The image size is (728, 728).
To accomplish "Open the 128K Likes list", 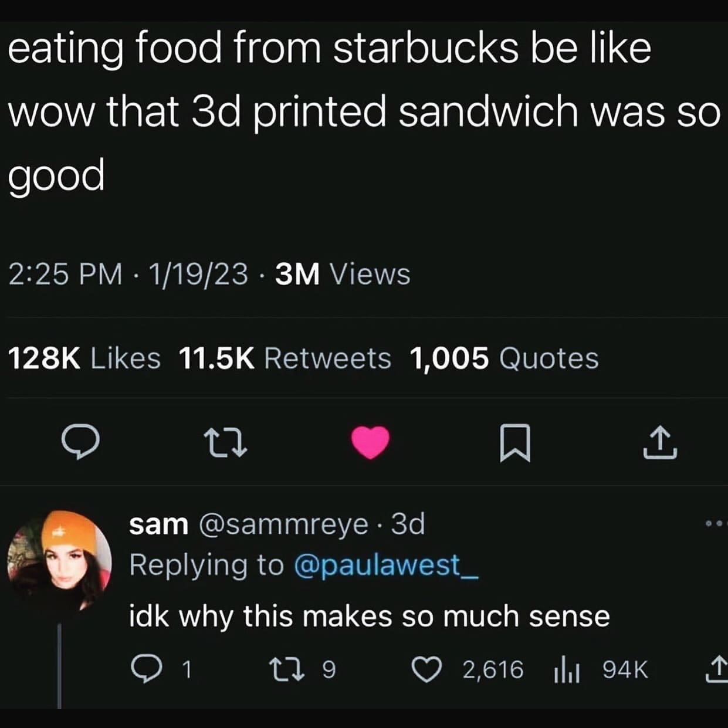I will click(84, 358).
